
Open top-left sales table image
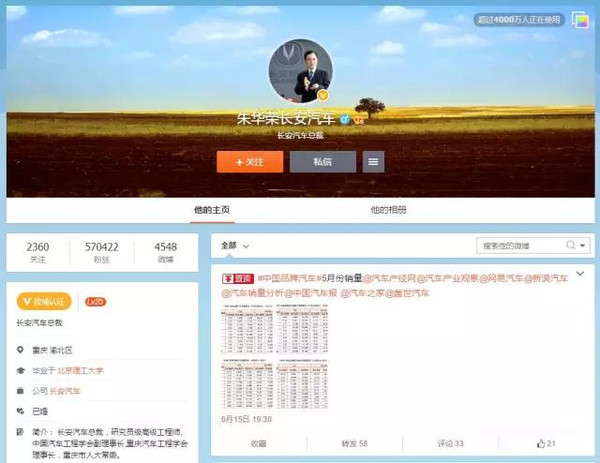247,329
